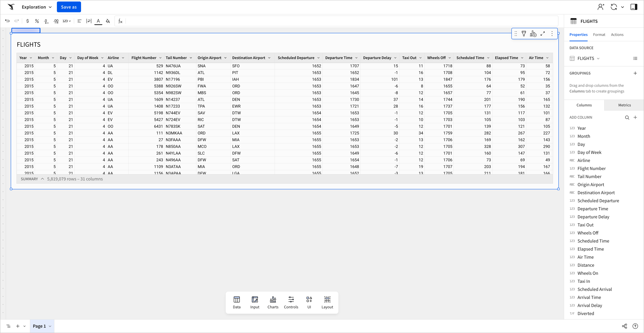Click the add chart icon on table
This screenshot has height=333, width=644.
point(533,34)
